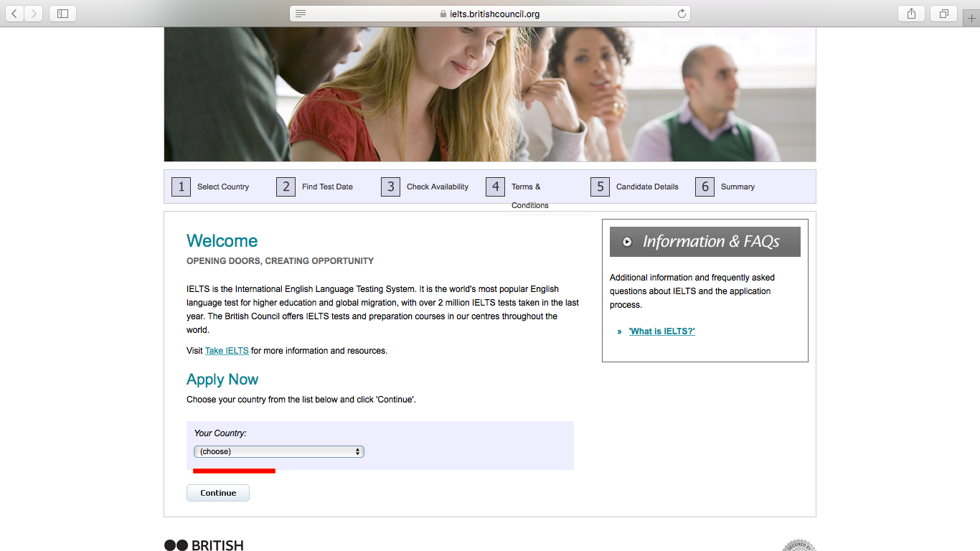Click step 1 number box
The width and height of the screenshot is (980, 551).
(x=181, y=187)
